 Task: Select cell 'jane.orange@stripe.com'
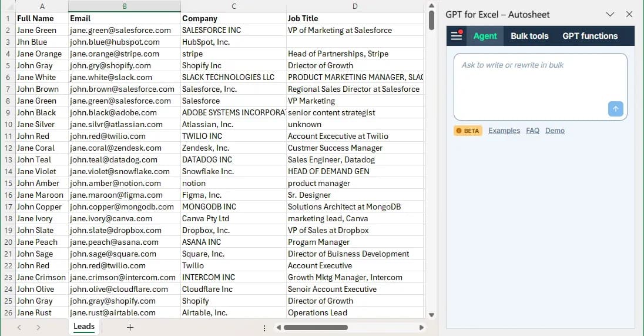(125, 54)
